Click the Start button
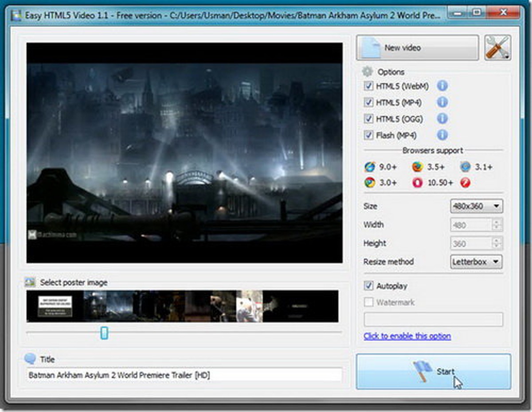The width and height of the screenshot is (532, 412). (x=433, y=372)
